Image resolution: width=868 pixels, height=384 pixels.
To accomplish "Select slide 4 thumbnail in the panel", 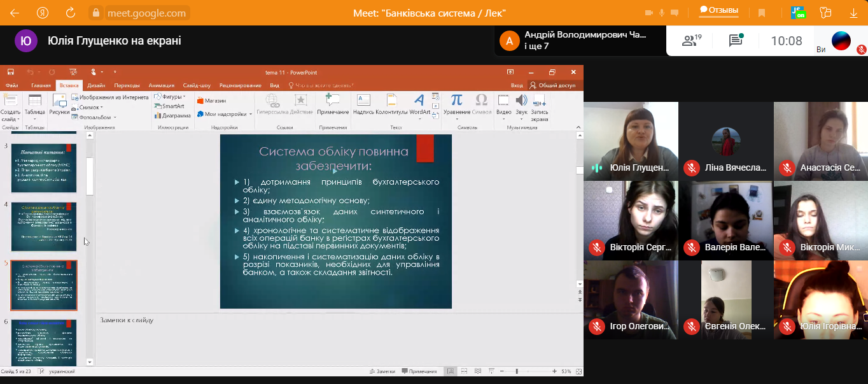I will click(44, 227).
